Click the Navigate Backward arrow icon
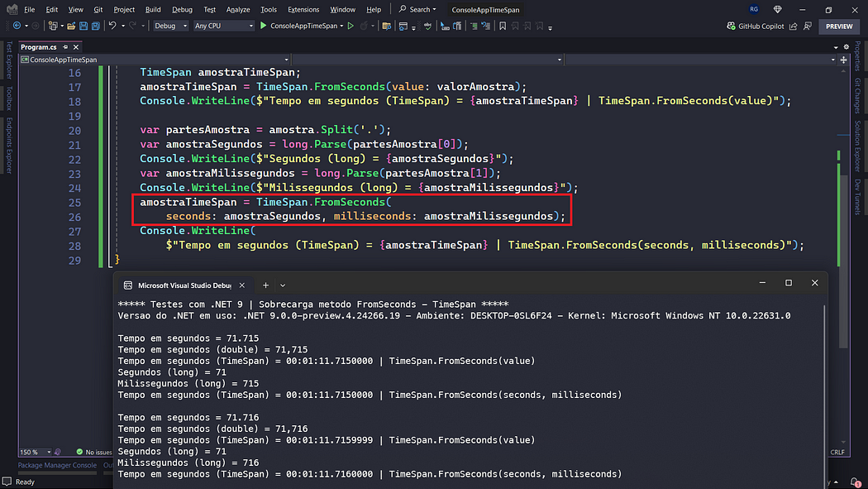Image resolution: width=868 pixels, height=489 pixels. pos(17,26)
